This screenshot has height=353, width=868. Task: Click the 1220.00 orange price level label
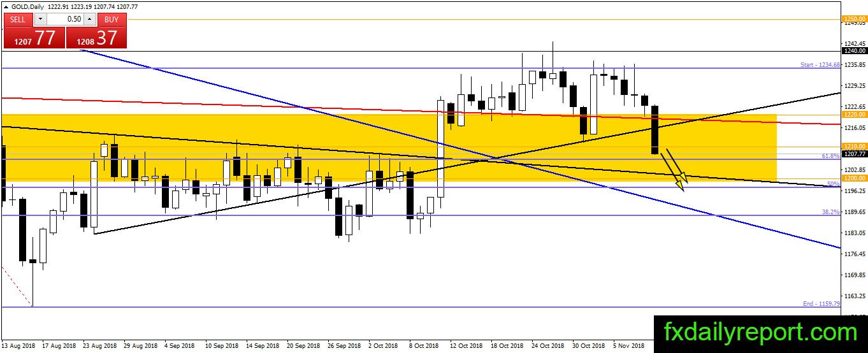(853, 115)
